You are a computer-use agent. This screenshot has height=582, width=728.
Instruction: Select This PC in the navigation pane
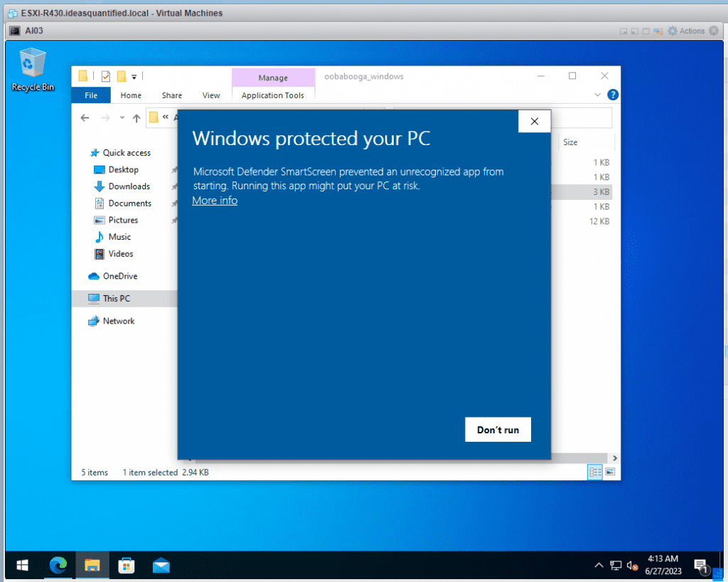pyautogui.click(x=124, y=298)
